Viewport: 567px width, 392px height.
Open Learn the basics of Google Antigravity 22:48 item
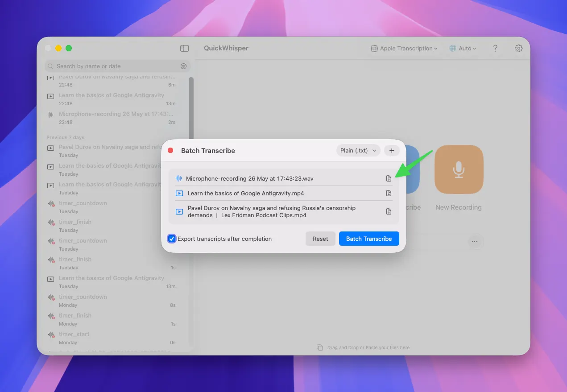112,99
